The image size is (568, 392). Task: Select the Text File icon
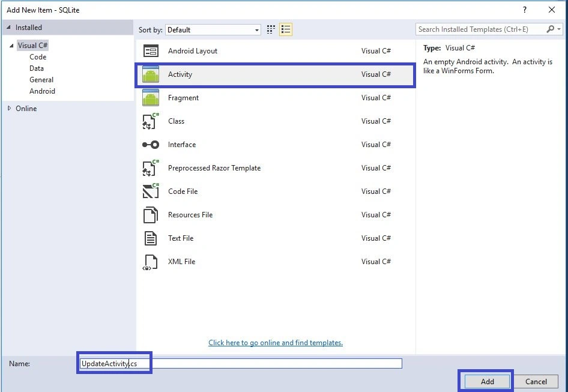click(x=151, y=238)
